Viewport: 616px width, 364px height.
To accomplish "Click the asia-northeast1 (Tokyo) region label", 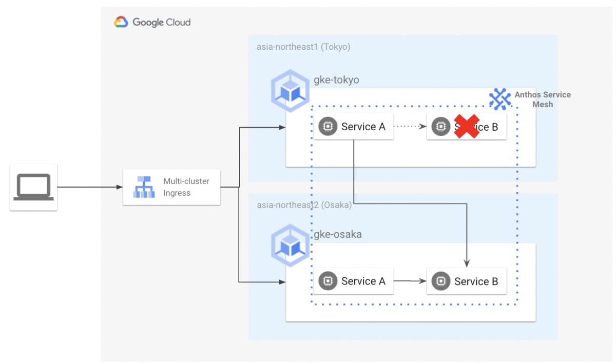I will 303,47.
